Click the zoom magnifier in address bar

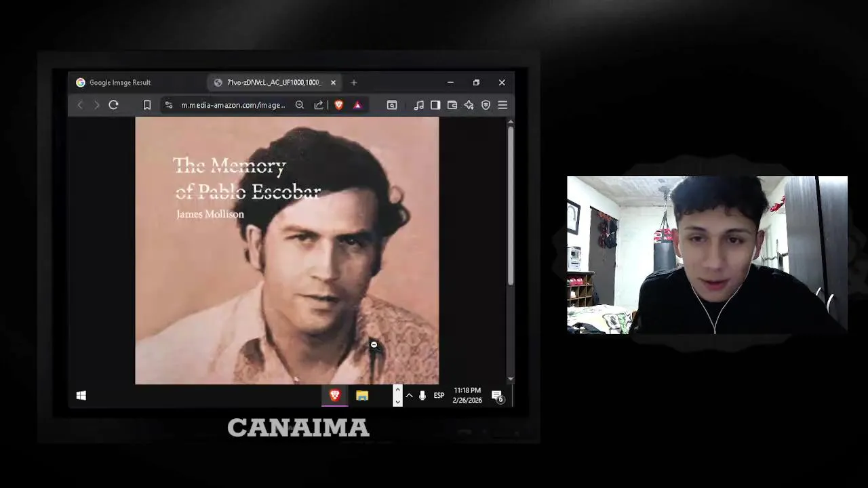click(300, 105)
